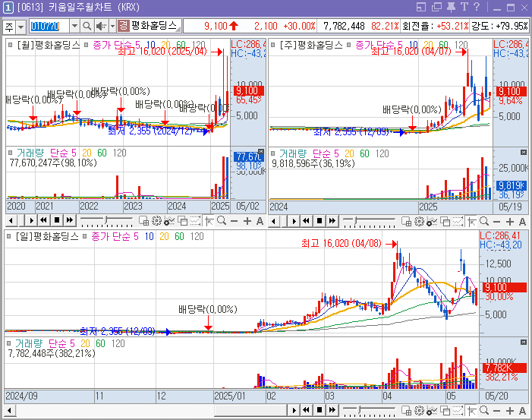Open the stock code history dropdown
The width and height of the screenshot is (532, 420).
pos(74,26)
